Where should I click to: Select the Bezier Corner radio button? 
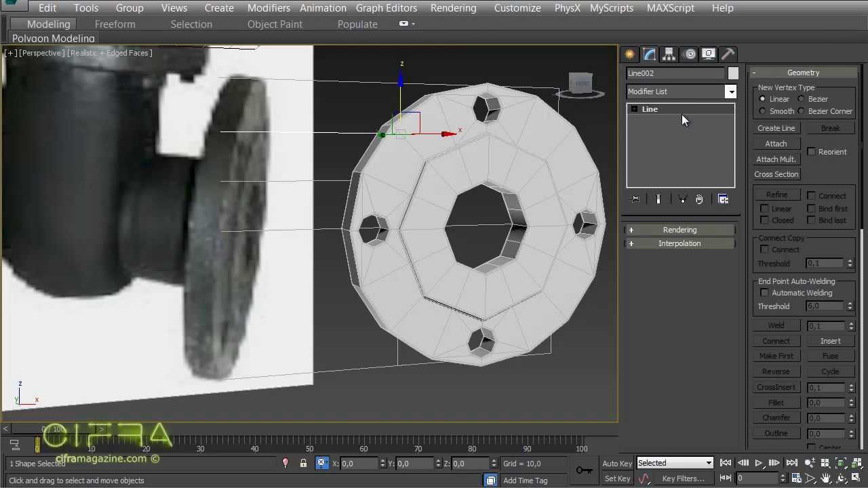pyautogui.click(x=802, y=111)
